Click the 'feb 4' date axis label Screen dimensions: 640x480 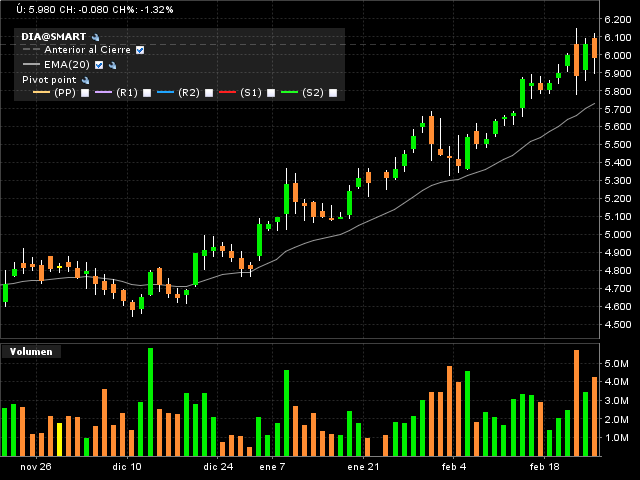click(x=454, y=467)
